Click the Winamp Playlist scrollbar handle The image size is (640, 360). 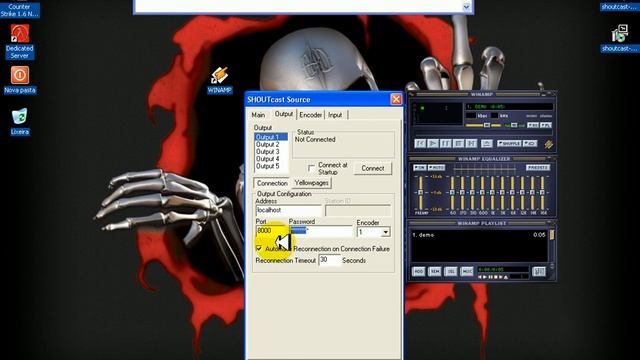click(552, 235)
